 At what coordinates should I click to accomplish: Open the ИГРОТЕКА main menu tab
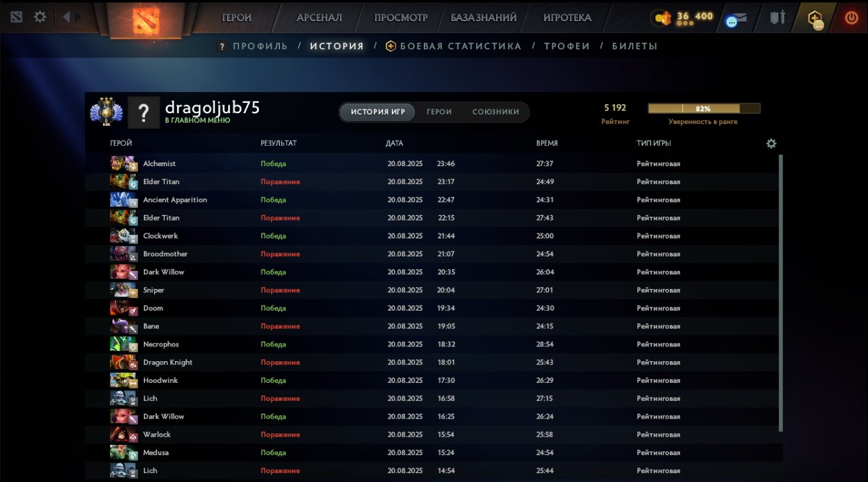568,17
